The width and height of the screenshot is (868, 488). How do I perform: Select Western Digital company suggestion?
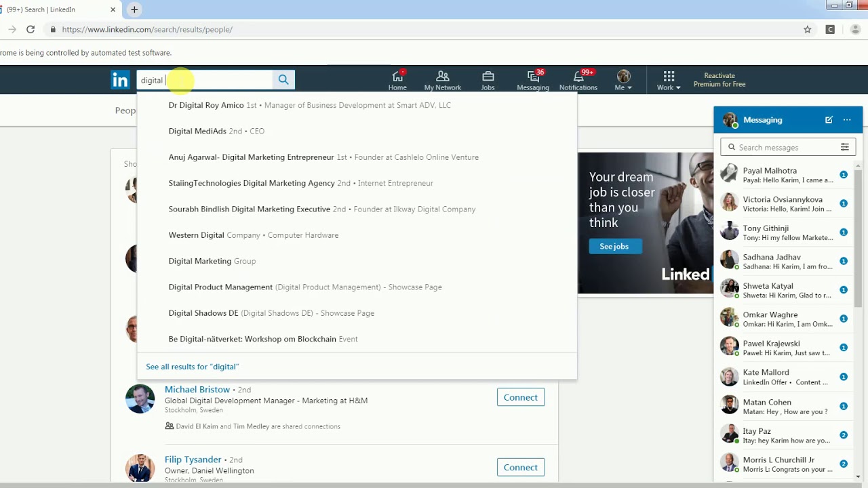pyautogui.click(x=357, y=235)
